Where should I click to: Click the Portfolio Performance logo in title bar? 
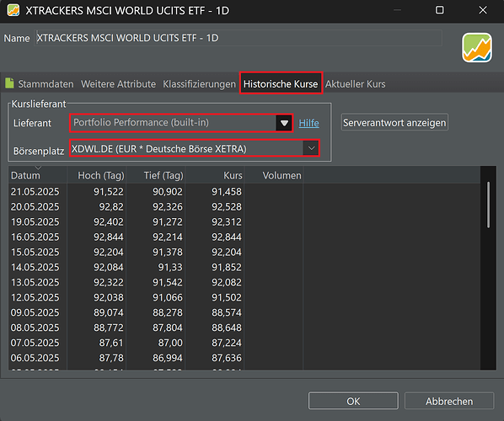(x=13, y=10)
